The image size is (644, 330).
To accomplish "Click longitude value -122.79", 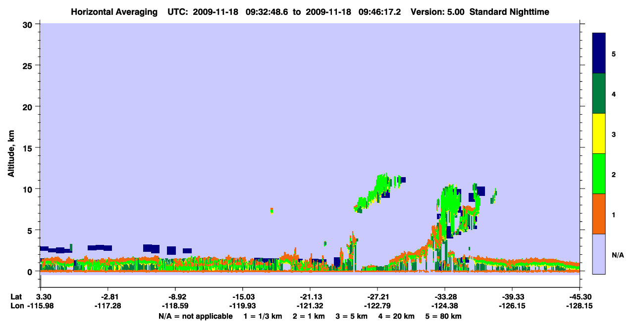I will tap(377, 306).
